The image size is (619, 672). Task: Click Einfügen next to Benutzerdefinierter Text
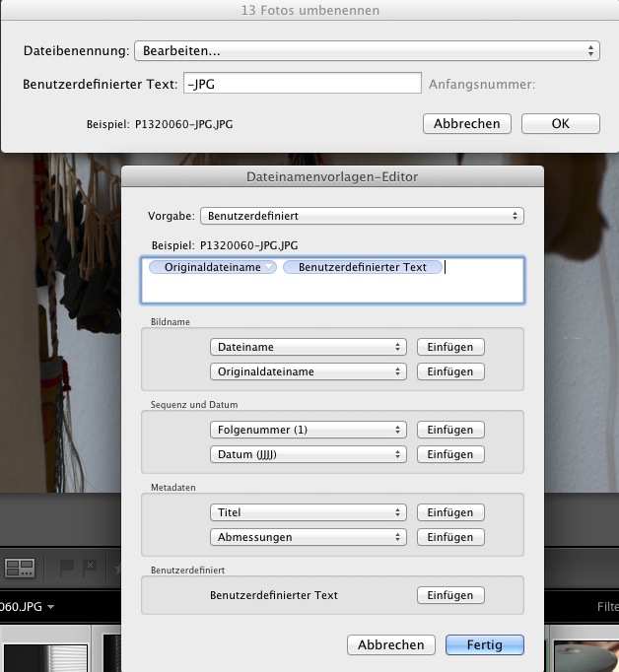tap(450, 595)
